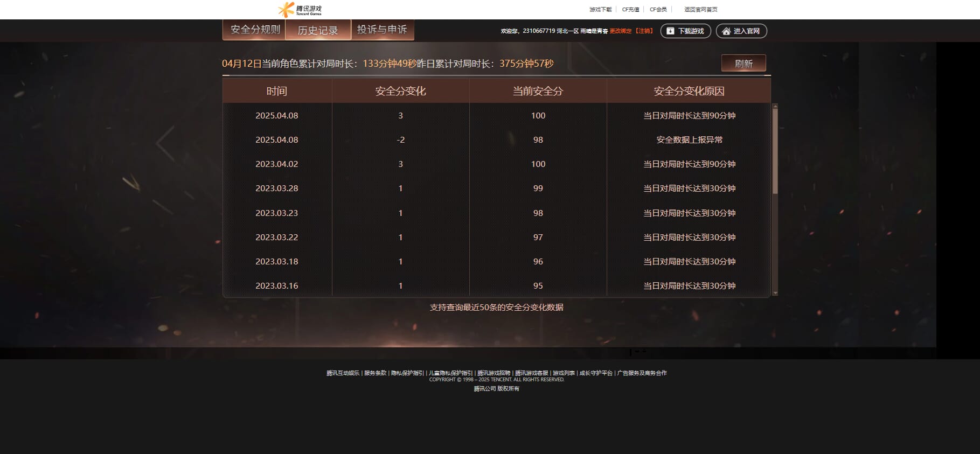
Task: Click the Tencent Games logo
Action: click(x=300, y=9)
